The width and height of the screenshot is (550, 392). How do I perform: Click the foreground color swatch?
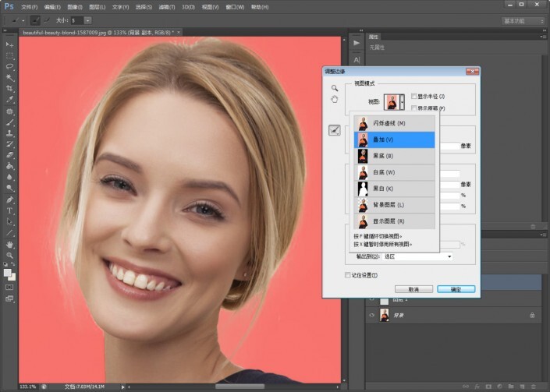pyautogui.click(x=9, y=273)
